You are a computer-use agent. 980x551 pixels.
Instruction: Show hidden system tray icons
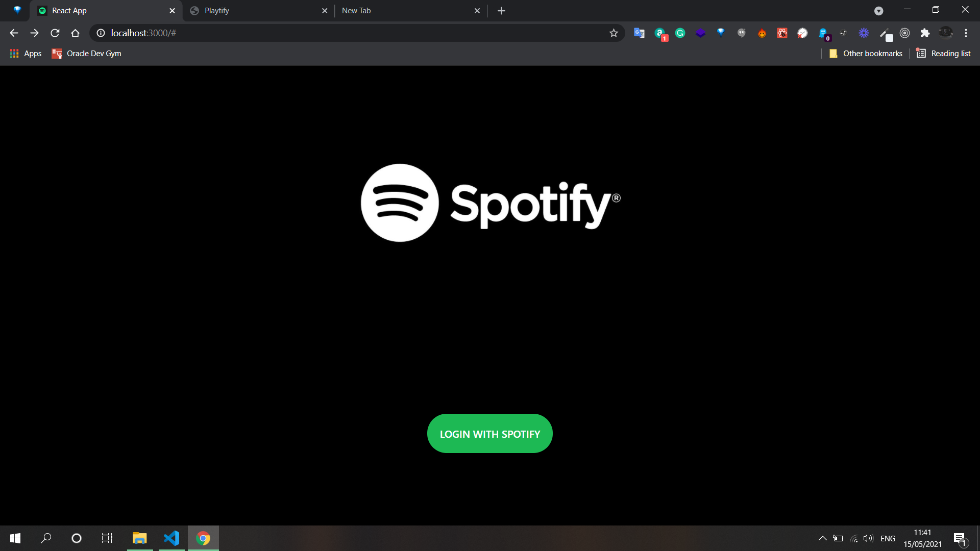tap(822, 538)
